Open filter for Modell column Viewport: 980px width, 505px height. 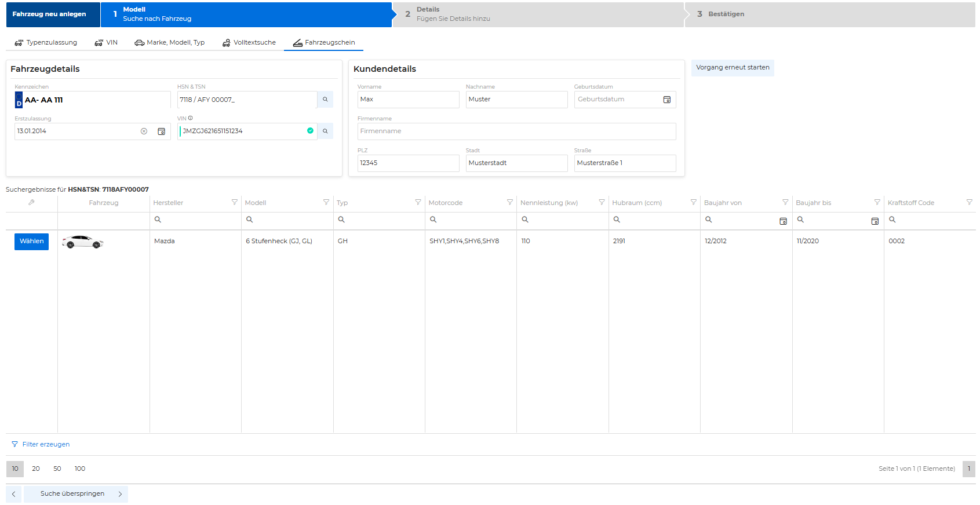click(326, 202)
